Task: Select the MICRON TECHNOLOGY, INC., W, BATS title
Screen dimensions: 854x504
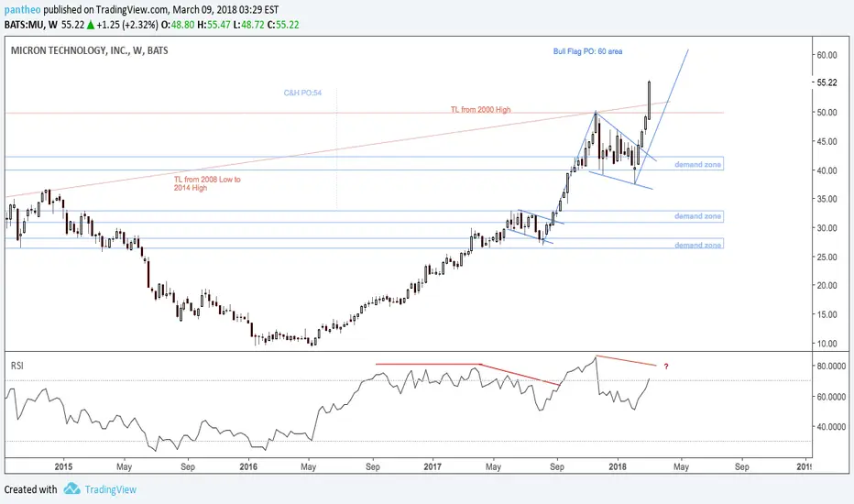Action: pos(89,50)
